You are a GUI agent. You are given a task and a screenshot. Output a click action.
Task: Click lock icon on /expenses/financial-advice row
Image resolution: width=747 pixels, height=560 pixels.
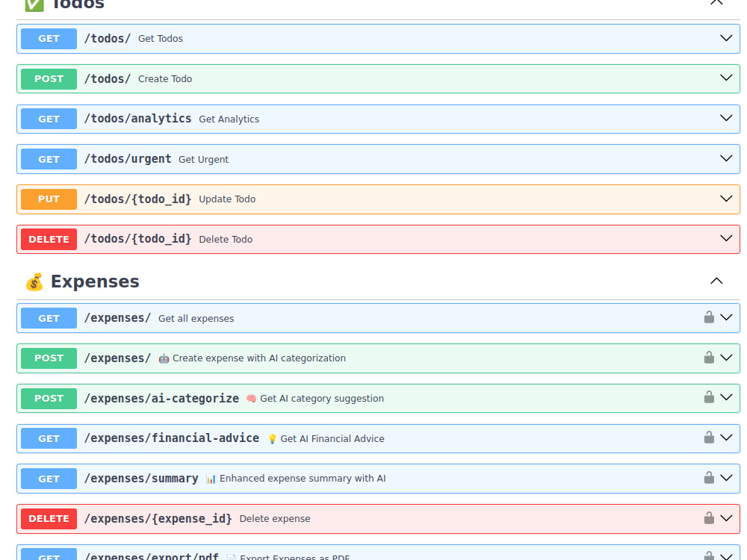click(x=709, y=437)
